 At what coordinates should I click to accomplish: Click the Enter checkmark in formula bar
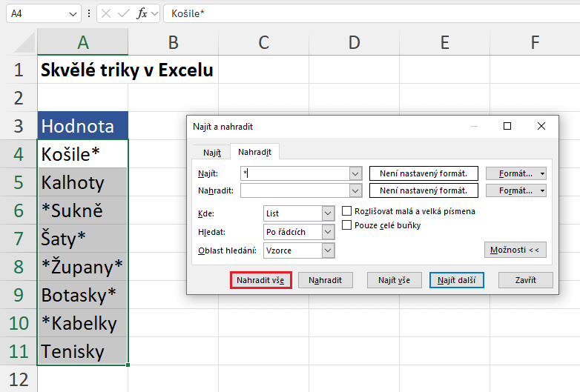click(125, 13)
